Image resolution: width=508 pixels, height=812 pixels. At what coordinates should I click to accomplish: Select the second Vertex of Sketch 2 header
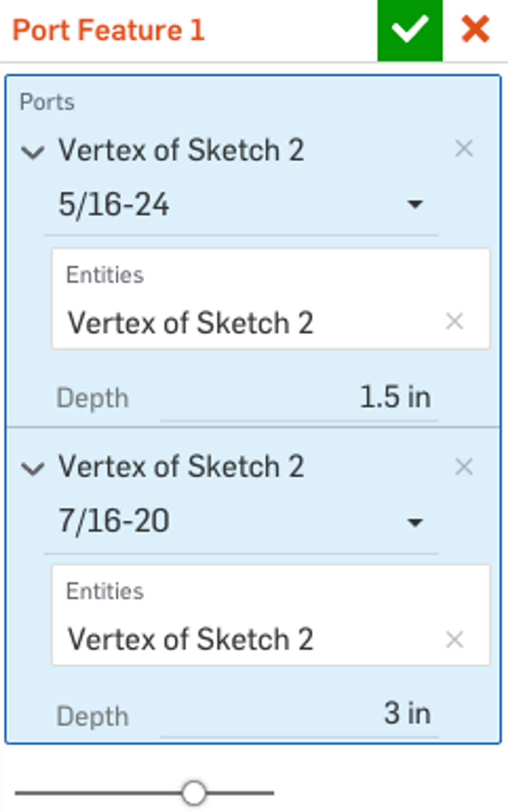[x=181, y=466]
